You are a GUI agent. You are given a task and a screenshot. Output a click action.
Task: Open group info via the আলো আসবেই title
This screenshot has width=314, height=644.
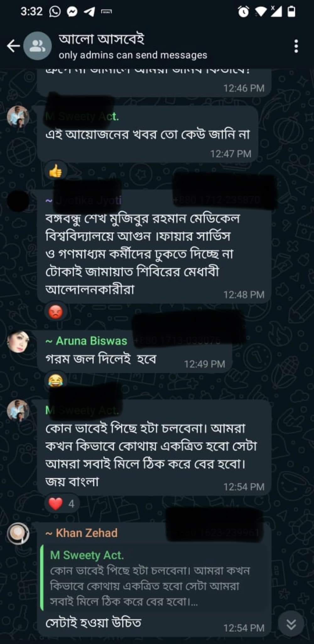pos(101,39)
